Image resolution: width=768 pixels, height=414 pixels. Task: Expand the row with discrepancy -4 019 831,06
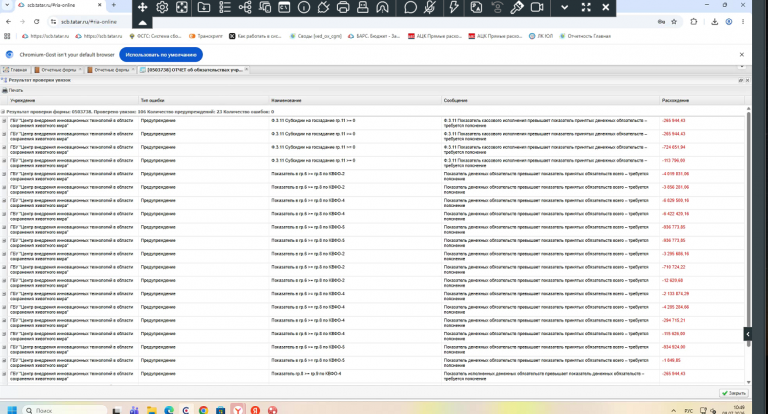[4, 173]
